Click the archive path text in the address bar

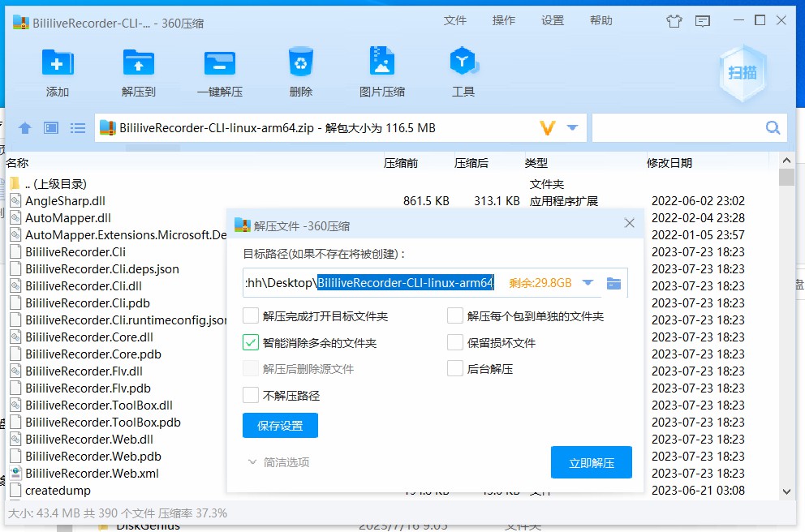pos(278,128)
